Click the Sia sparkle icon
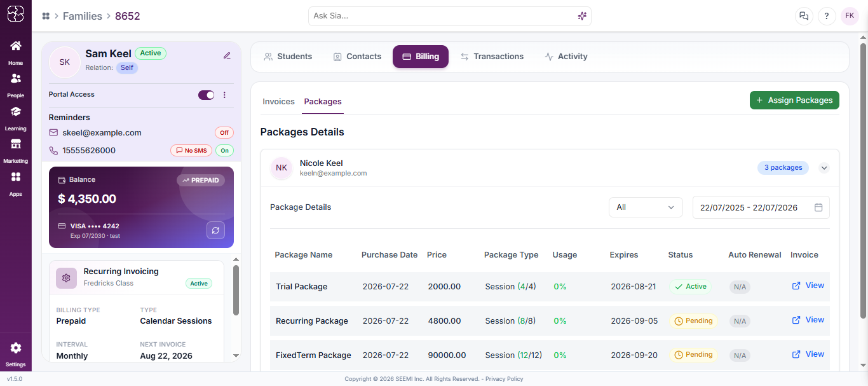The height and width of the screenshot is (386, 868). click(x=582, y=16)
